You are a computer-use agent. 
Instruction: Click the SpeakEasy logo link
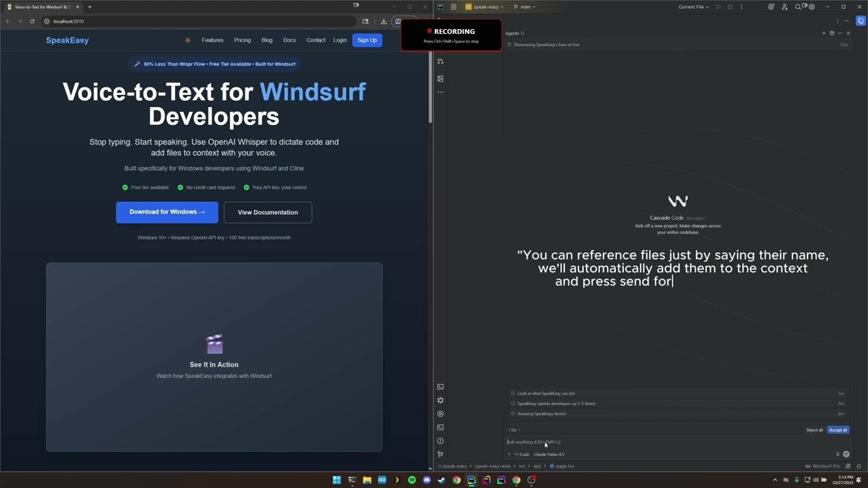tap(67, 40)
